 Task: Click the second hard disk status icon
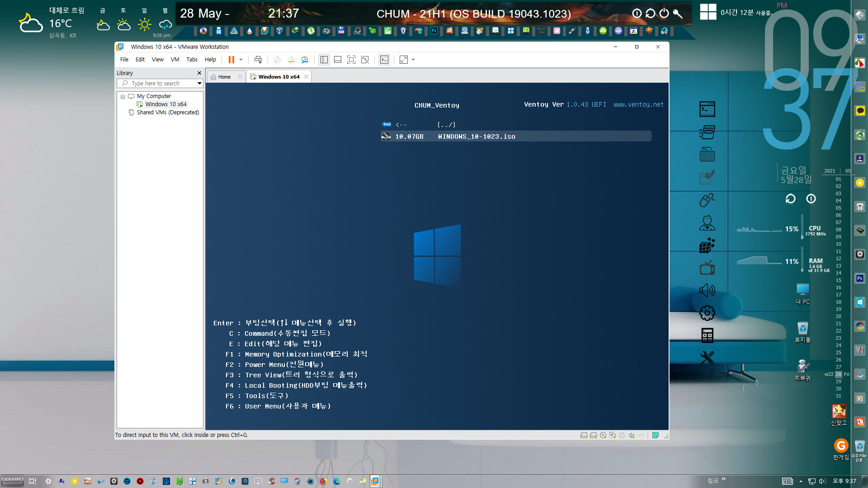(x=593, y=436)
